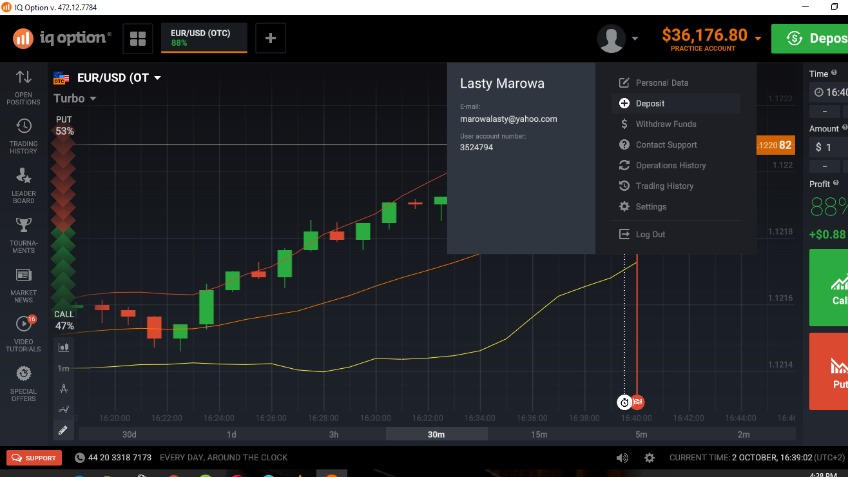Add a new asset tab with plus button

click(270, 39)
